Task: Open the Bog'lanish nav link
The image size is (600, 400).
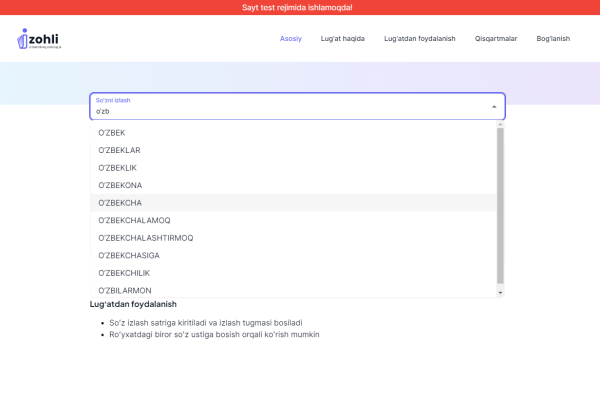Action: (553, 39)
